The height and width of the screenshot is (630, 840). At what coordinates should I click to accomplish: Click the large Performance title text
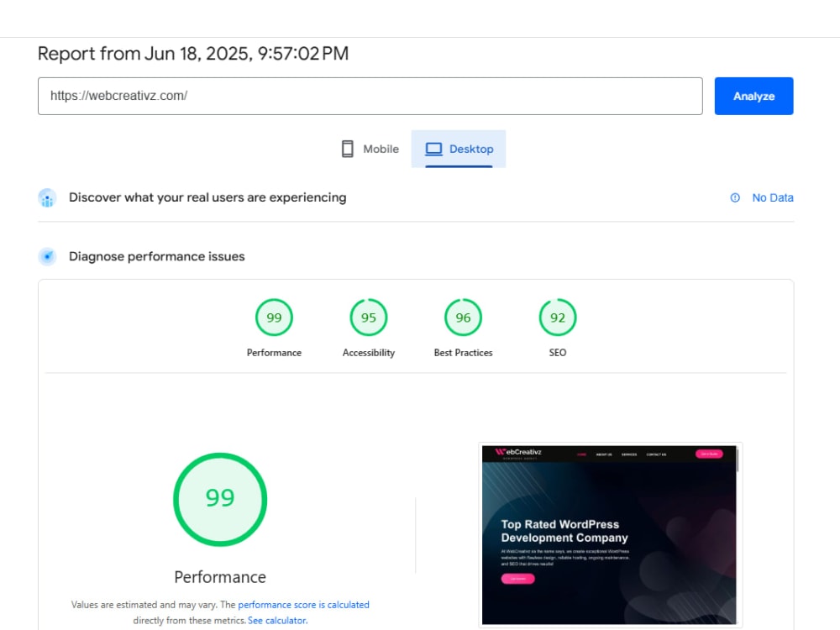220,577
